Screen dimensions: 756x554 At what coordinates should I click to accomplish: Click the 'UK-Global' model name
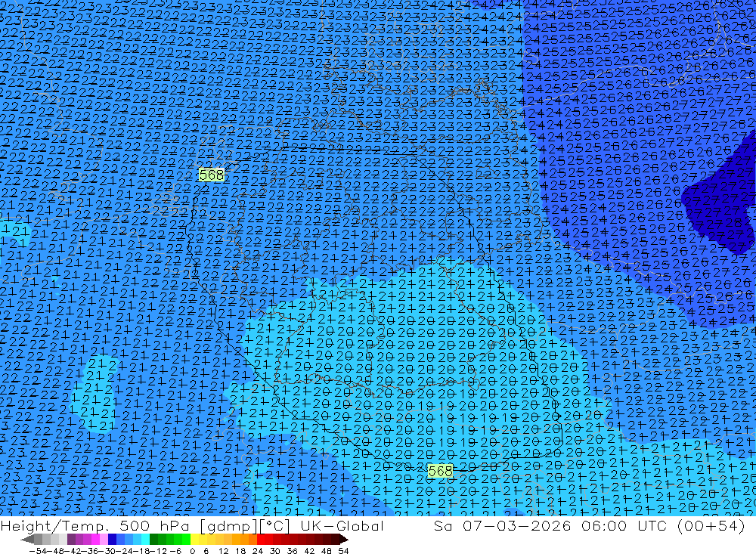coord(342,526)
